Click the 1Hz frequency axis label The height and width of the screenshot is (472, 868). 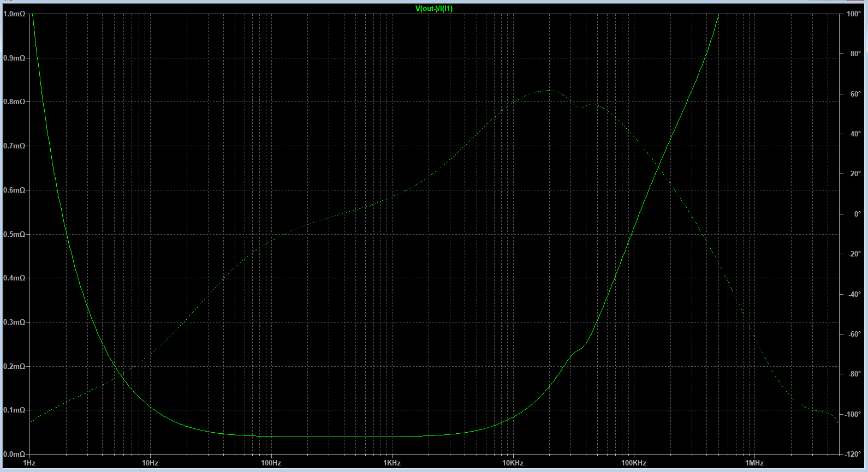point(29,463)
